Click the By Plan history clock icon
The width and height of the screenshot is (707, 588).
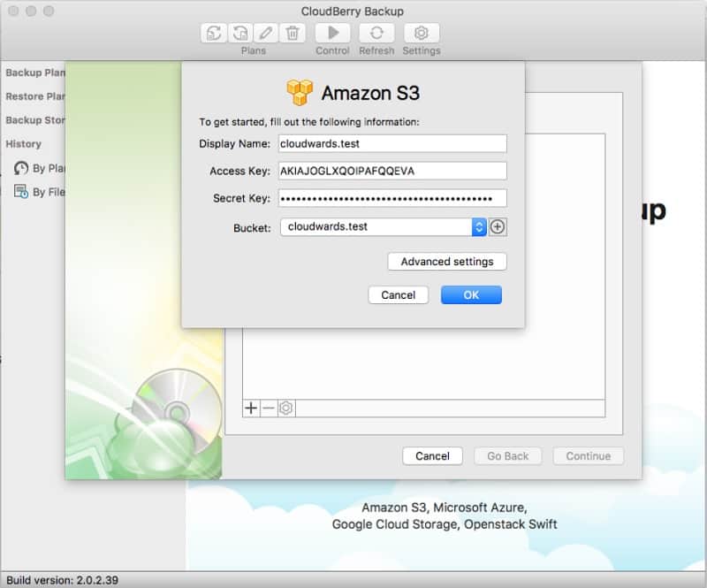tap(20, 168)
